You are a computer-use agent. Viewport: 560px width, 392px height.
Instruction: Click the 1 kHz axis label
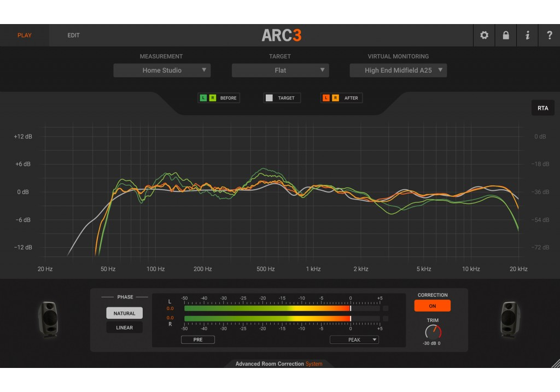(x=313, y=269)
